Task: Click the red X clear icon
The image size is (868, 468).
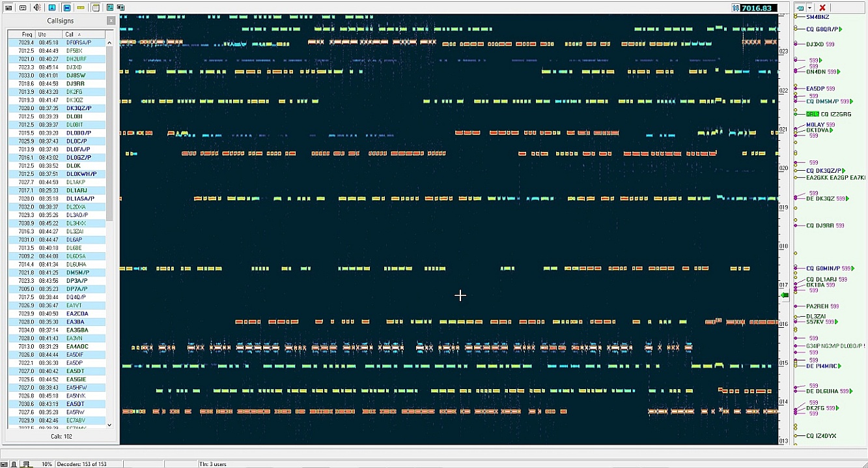Action: point(822,8)
